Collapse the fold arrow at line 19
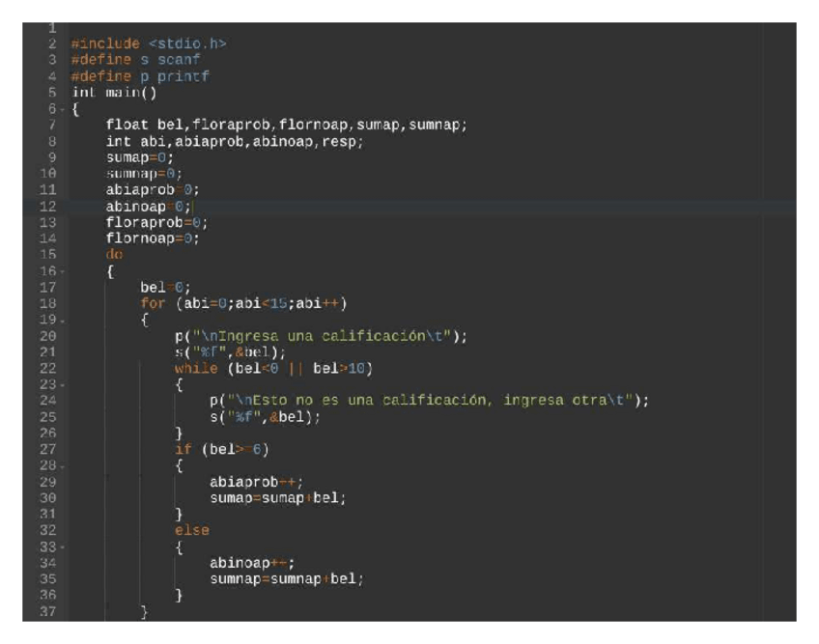The image size is (819, 644). 62,321
